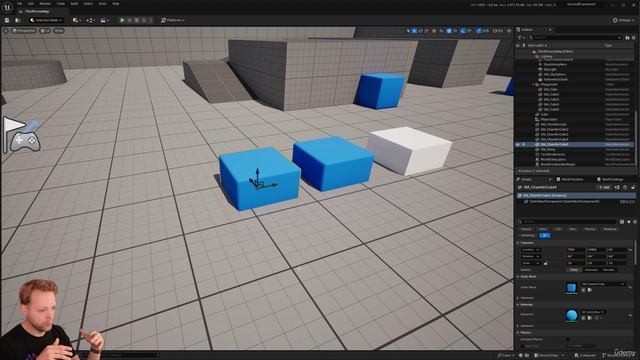The image size is (640, 360).
Task: Open the Location type dropdown
Action: tap(531, 249)
